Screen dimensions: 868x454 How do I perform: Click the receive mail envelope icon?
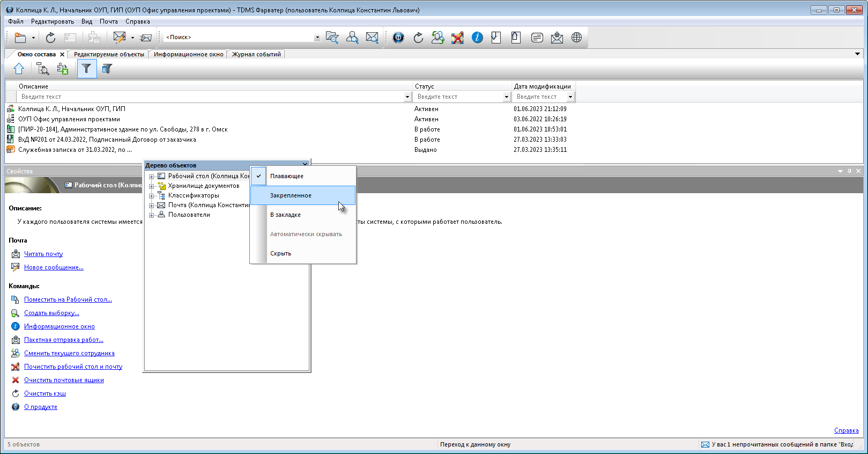pyautogui.click(x=146, y=38)
